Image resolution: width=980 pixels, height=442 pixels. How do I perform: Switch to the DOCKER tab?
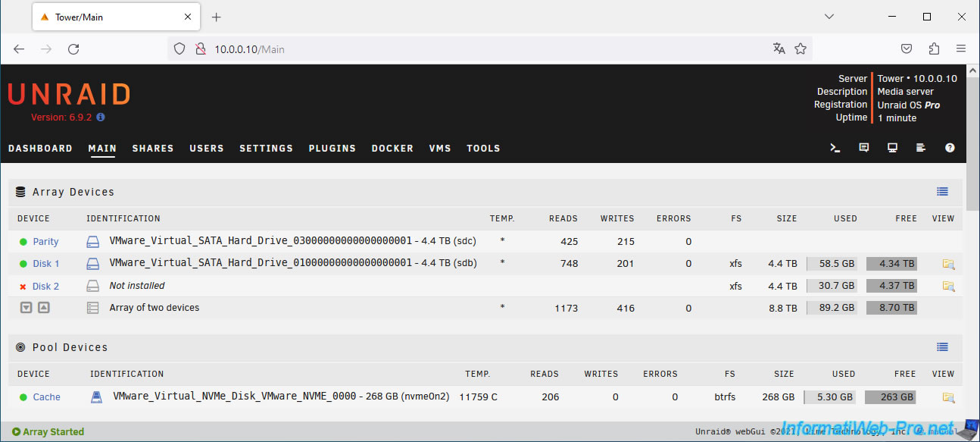click(x=392, y=149)
